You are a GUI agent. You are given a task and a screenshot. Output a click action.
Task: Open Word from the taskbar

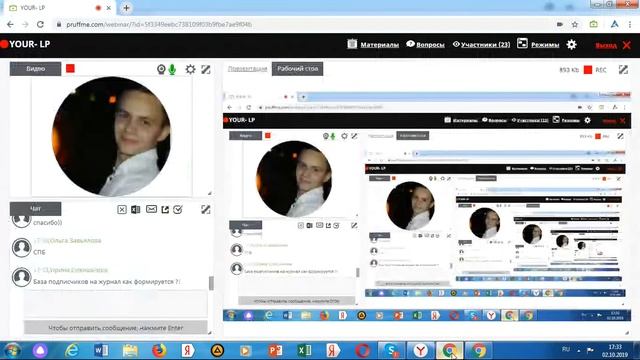(101, 350)
